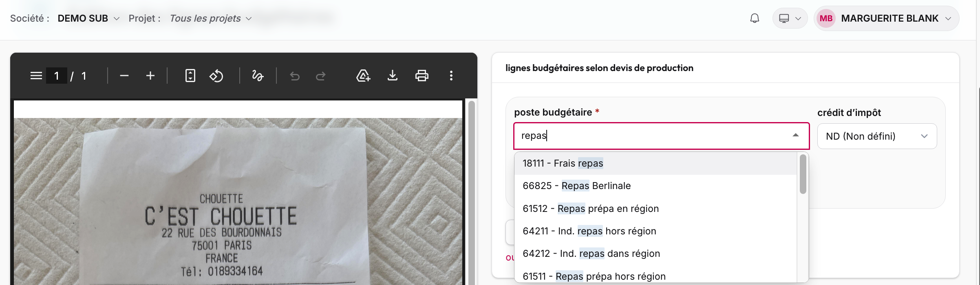Fit PDF page to height

tap(190, 76)
